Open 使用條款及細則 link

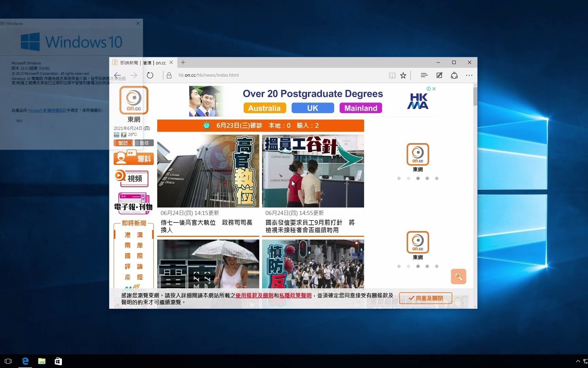(255, 295)
